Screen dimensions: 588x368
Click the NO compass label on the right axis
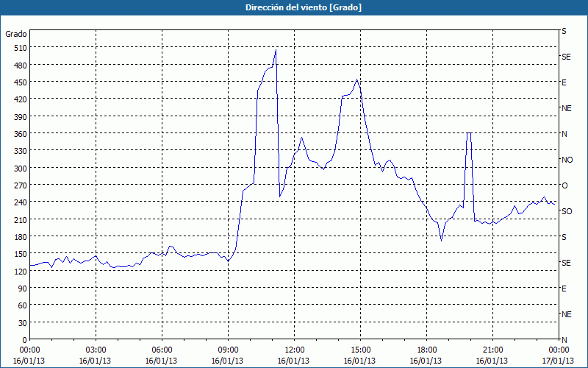point(567,160)
